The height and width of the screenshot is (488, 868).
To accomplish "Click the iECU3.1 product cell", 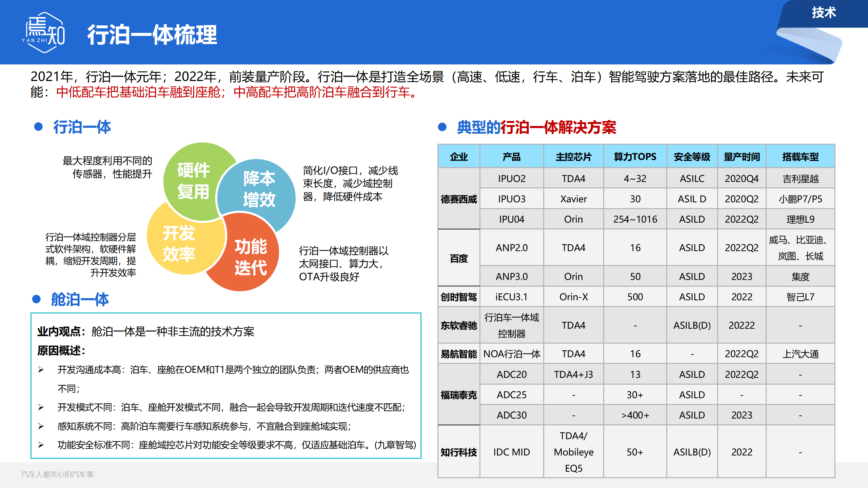I will pyautogui.click(x=512, y=297).
